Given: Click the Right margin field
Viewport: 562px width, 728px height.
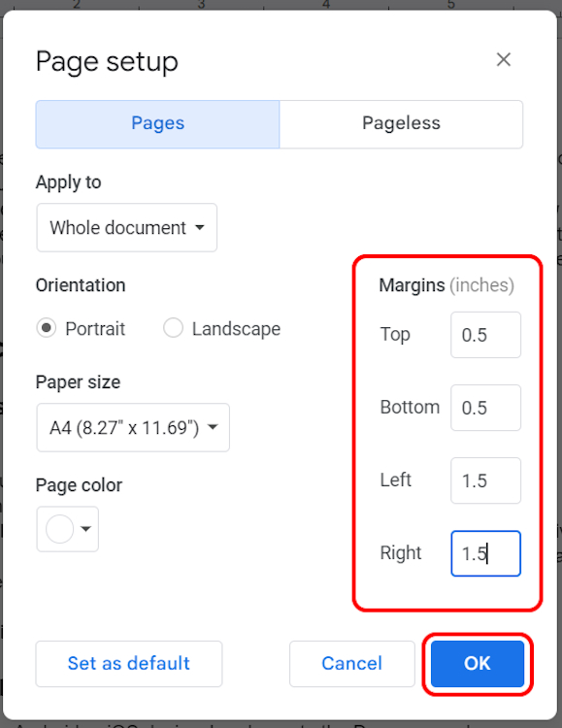Looking at the screenshot, I should pos(485,553).
